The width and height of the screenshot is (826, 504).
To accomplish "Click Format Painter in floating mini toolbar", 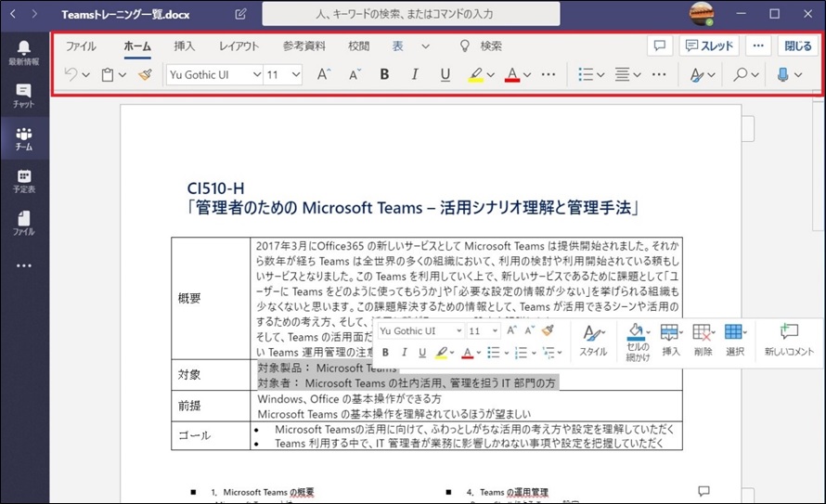I will tap(548, 330).
